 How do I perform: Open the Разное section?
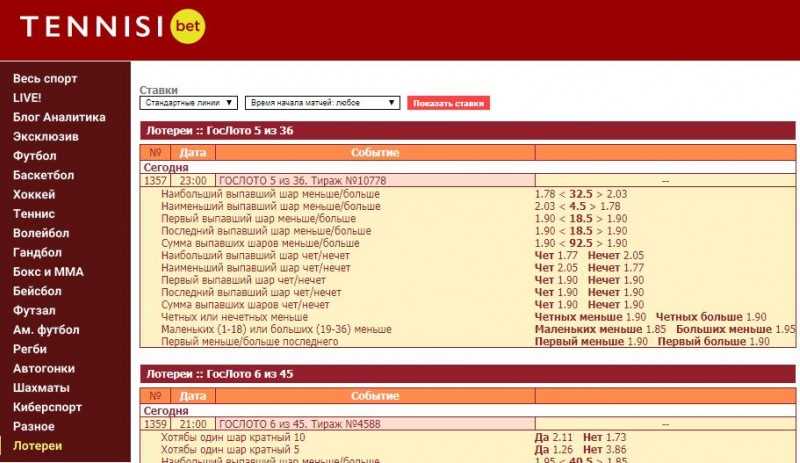(x=34, y=427)
